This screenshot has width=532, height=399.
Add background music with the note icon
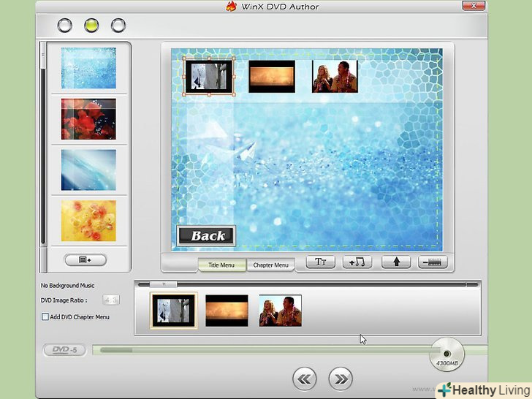pos(357,262)
